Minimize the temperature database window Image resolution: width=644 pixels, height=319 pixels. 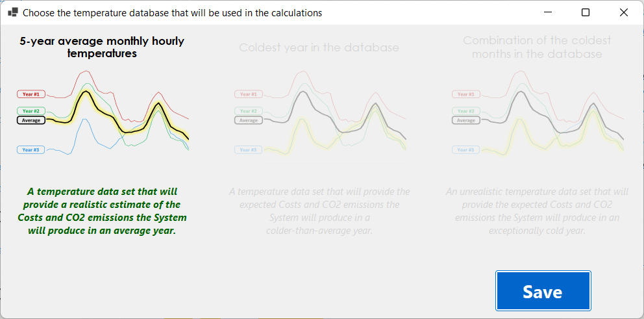coord(549,12)
